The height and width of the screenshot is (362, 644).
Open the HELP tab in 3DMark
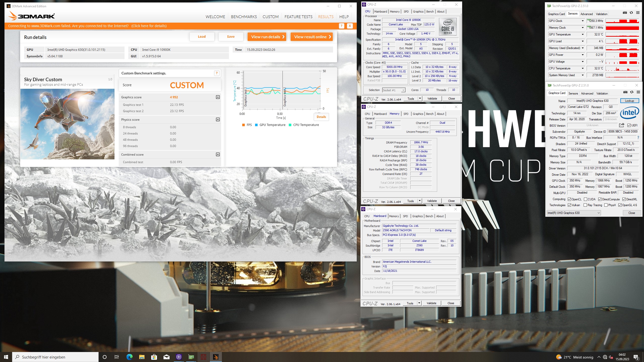pos(344,17)
